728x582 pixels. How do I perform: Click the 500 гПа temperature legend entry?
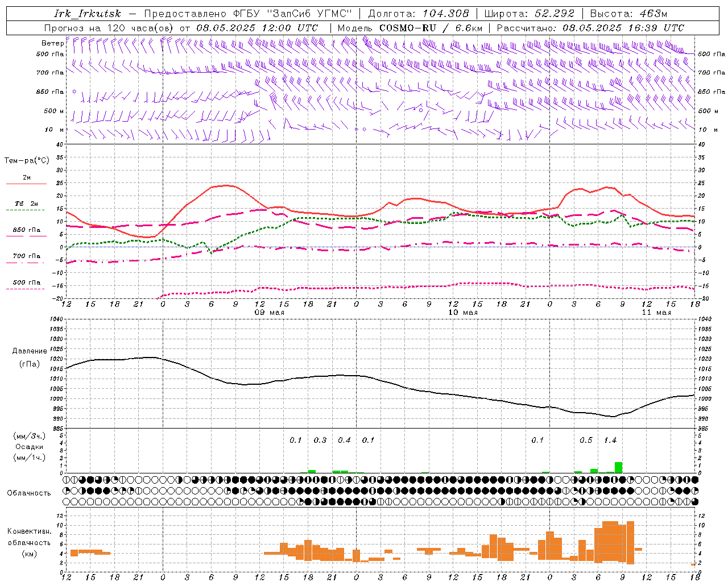(26, 282)
